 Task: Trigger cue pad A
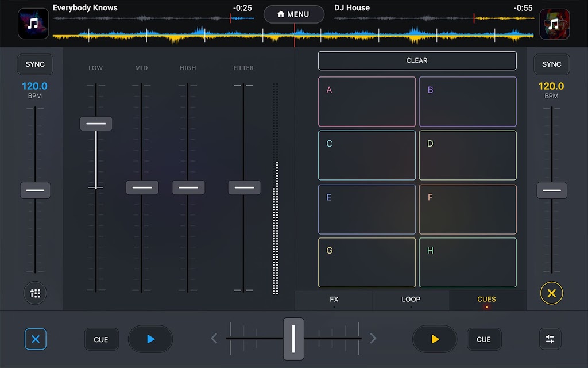pos(366,102)
